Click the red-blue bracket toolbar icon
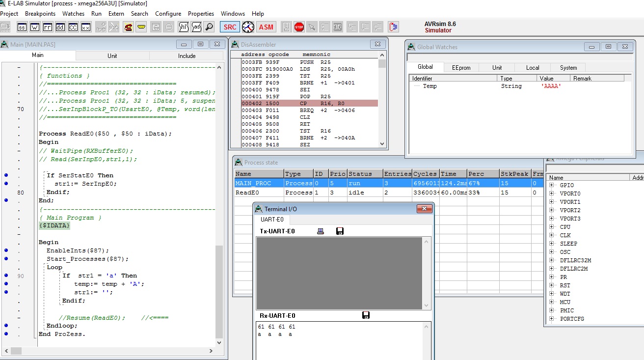 393,27
